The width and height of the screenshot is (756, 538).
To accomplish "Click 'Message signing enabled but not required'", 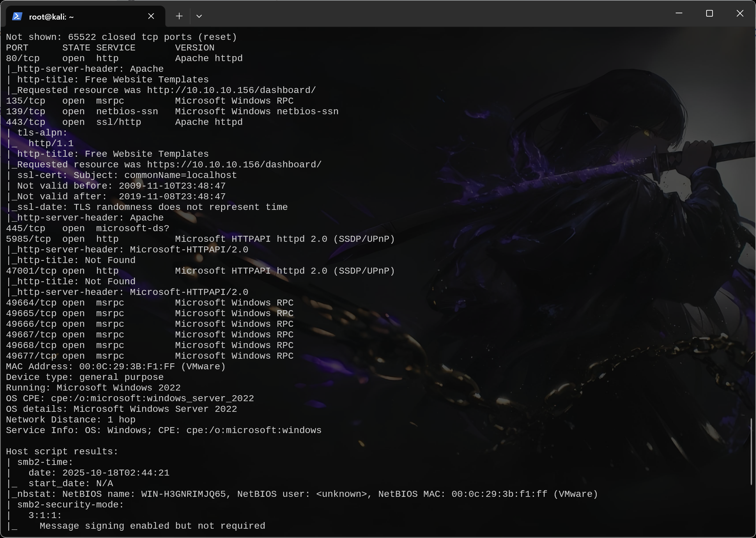I will coord(152,526).
